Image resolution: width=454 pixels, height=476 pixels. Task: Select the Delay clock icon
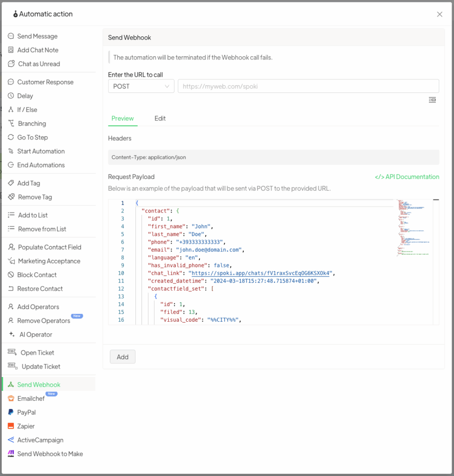pyautogui.click(x=11, y=96)
